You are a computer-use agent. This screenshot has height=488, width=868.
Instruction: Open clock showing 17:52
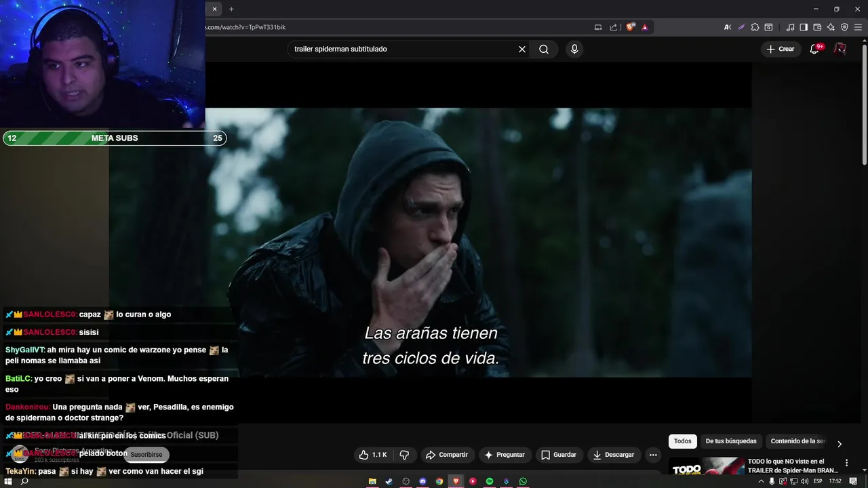pos(835,481)
